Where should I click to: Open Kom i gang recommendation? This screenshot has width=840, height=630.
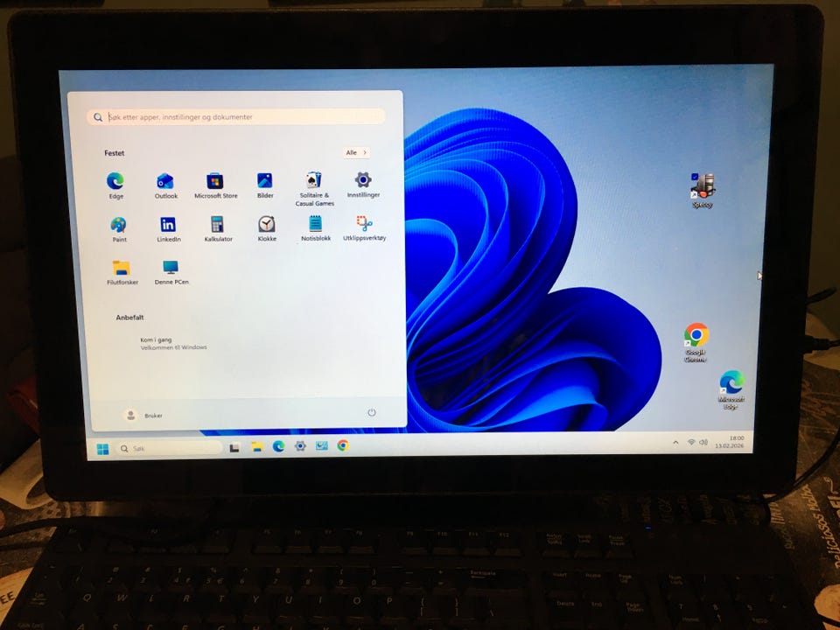click(173, 343)
